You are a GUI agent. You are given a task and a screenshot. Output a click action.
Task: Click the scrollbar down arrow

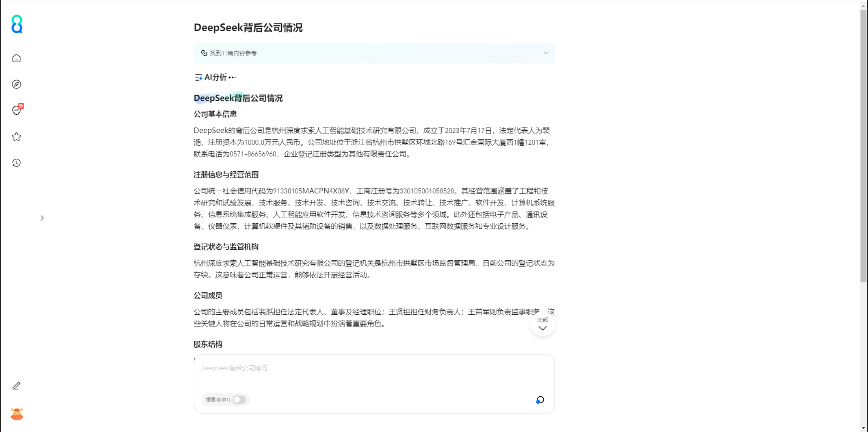pyautogui.click(x=864, y=428)
